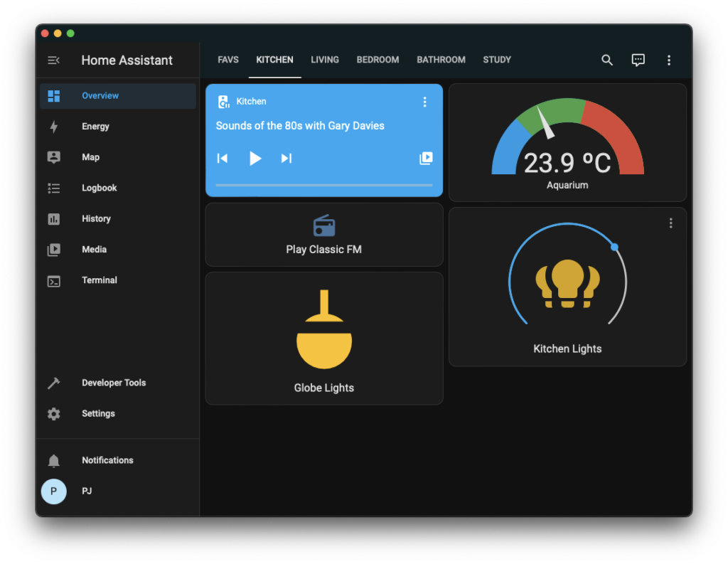Open the Assist chat bubble icon
728x564 pixels.
(638, 60)
